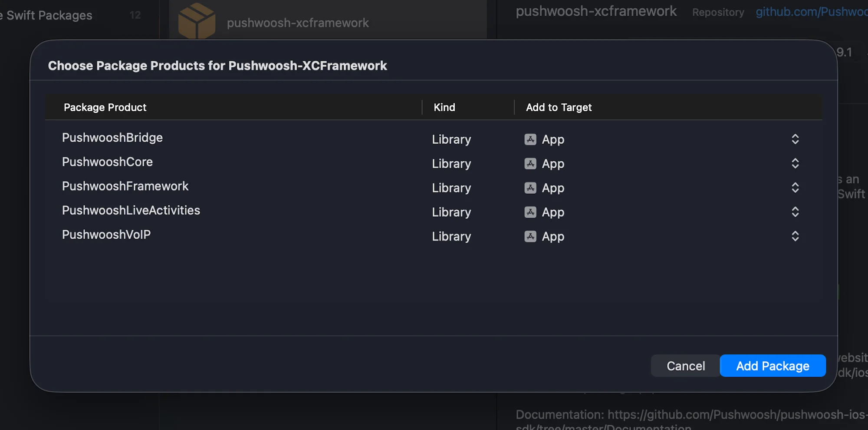
Task: Click the pushwoosh-xcframework package box icon
Action: [x=197, y=21]
